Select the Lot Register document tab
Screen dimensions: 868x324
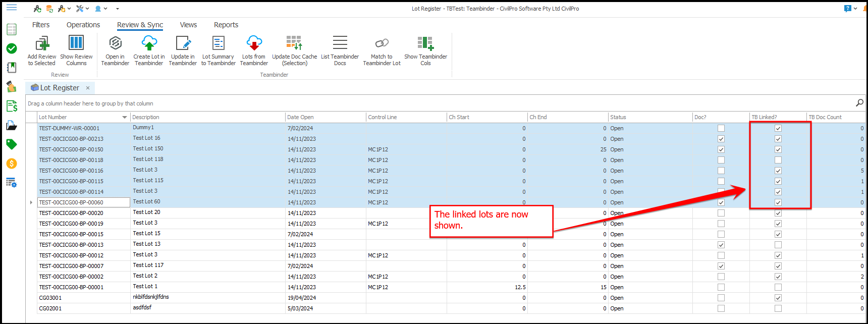60,88
